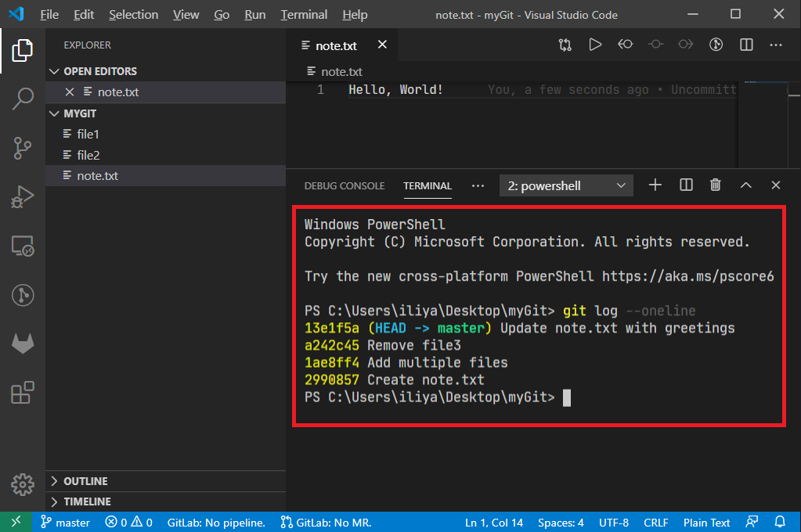The width and height of the screenshot is (801, 532).
Task: Click the commit hash 13e1f5a in terminal
Action: (x=331, y=328)
